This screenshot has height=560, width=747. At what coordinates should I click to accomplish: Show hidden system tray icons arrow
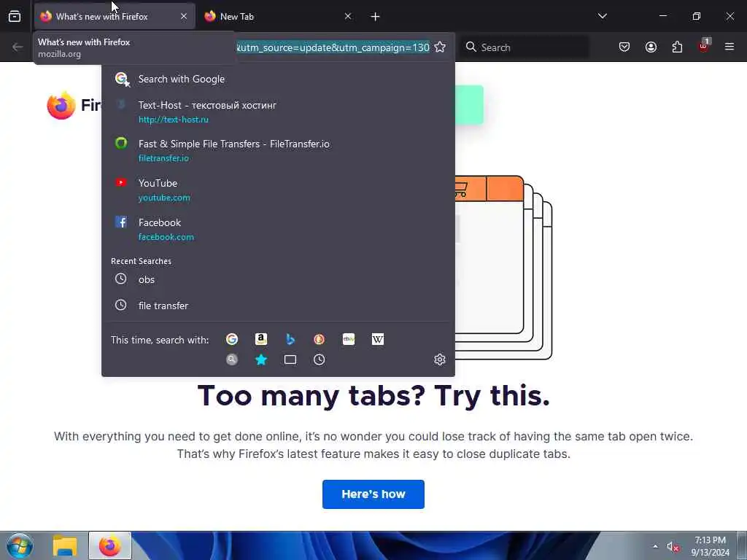click(x=656, y=546)
